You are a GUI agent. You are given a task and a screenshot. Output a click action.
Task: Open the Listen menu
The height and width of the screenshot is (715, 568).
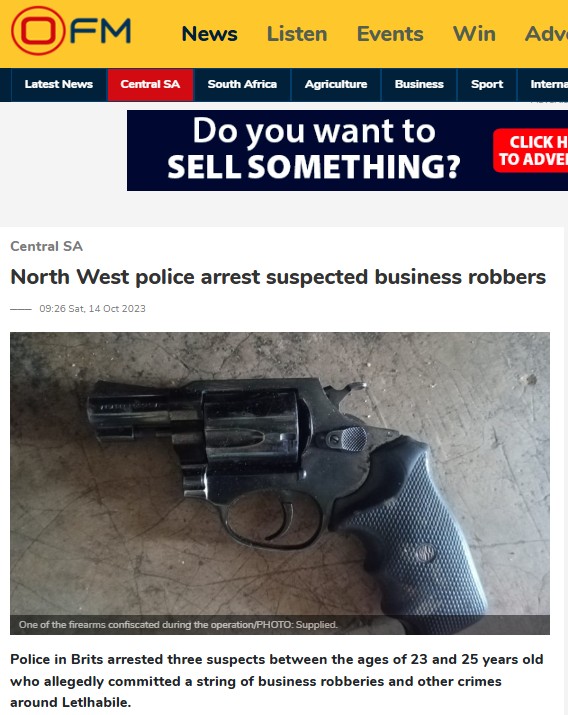(x=297, y=34)
